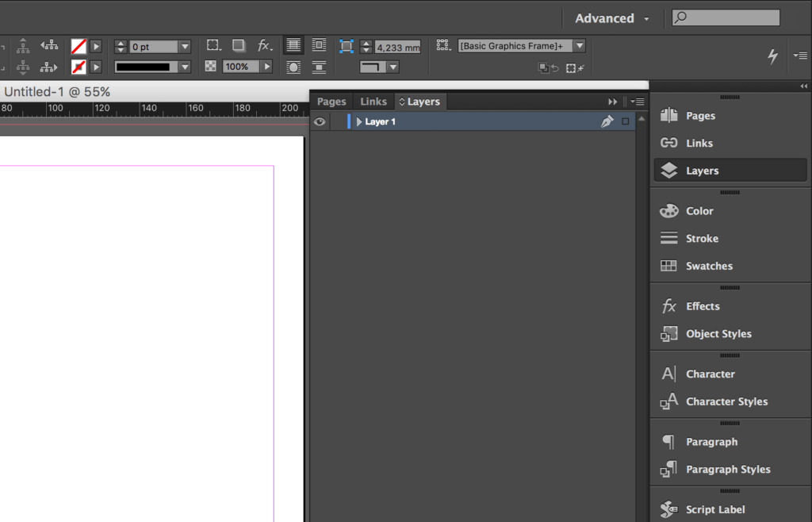
Task: Select the Layer 1 row
Action: pyautogui.click(x=473, y=121)
